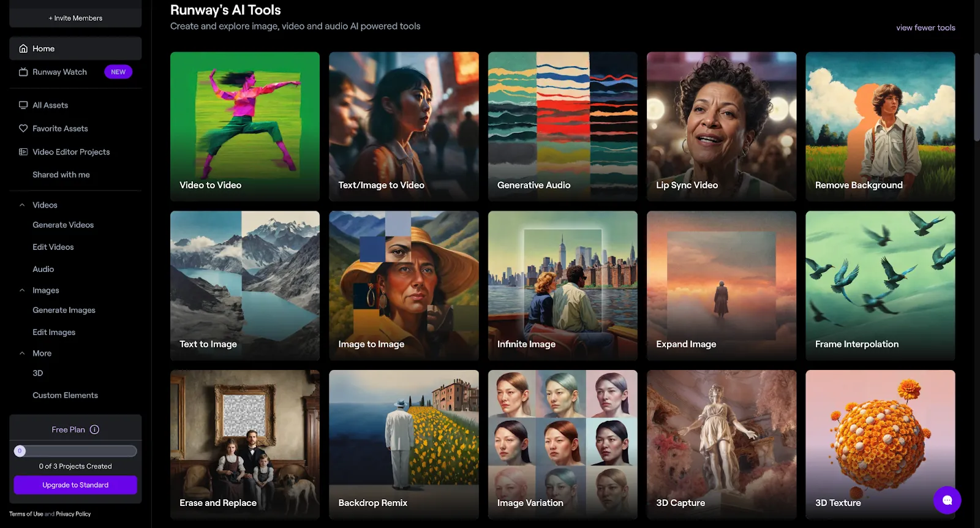Open the 3D Capture tool
Image resolution: width=980 pixels, height=528 pixels.
[x=722, y=444]
